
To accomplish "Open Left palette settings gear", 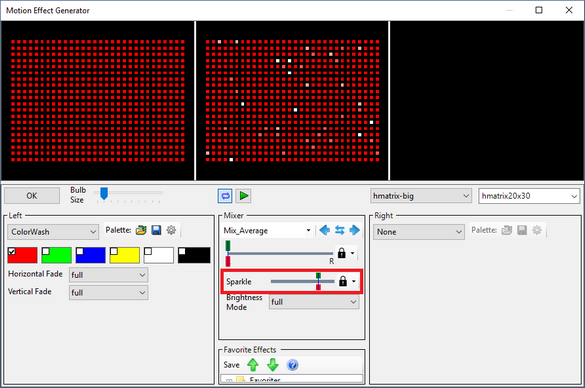I will tap(171, 230).
